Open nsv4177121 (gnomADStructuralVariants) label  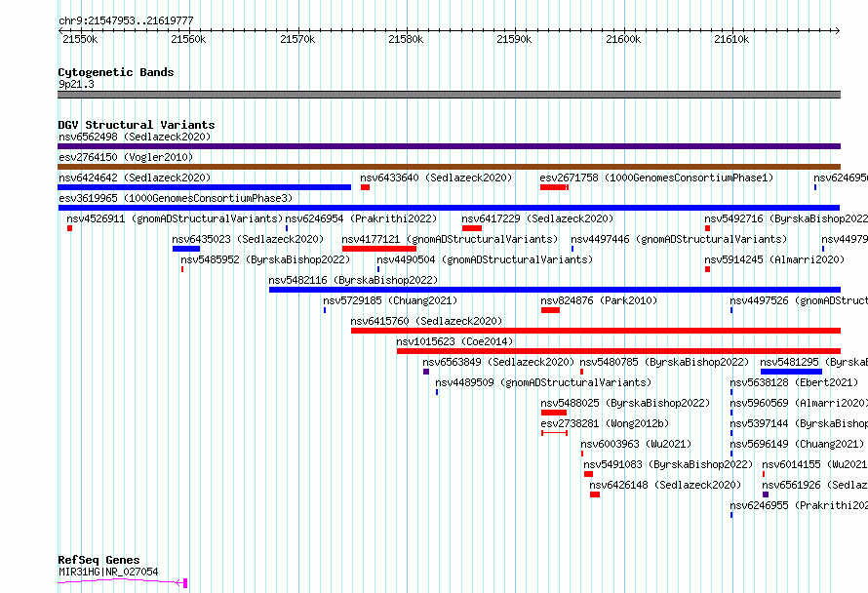(x=450, y=239)
